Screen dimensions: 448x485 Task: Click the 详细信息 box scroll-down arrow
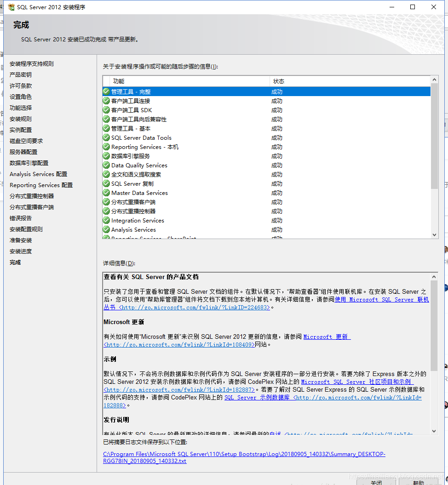point(434,431)
